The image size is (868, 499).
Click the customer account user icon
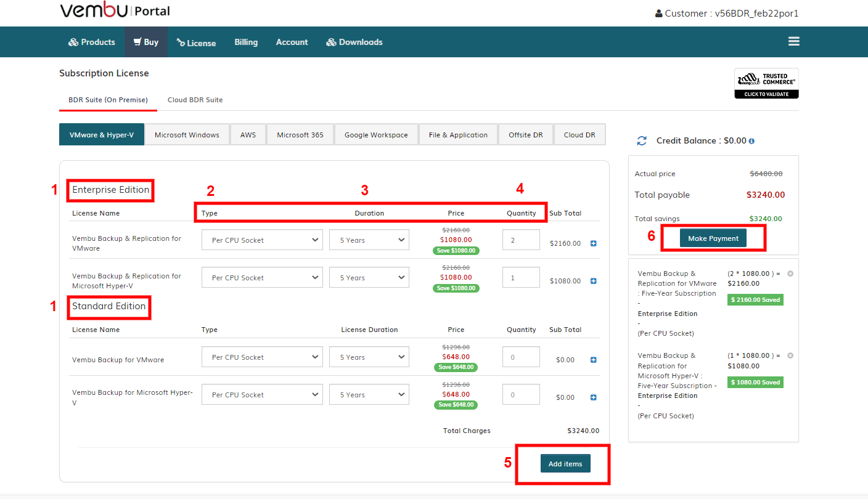pyautogui.click(x=659, y=14)
